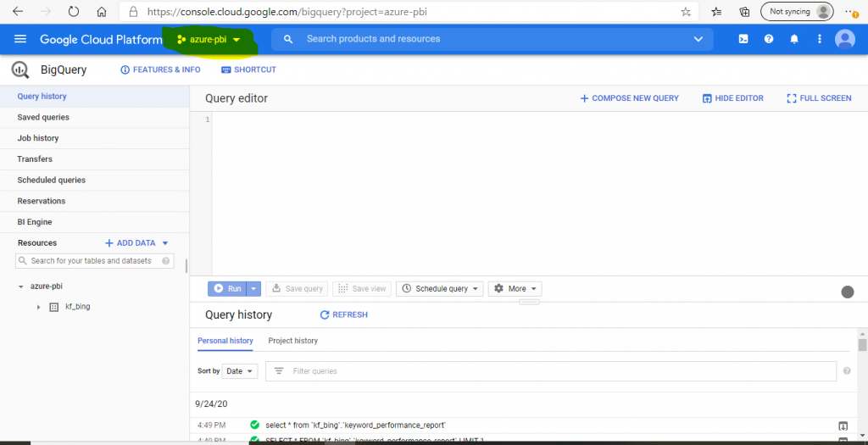Click the browser address bar URL
Screen dimensions: 868x445
point(287,12)
